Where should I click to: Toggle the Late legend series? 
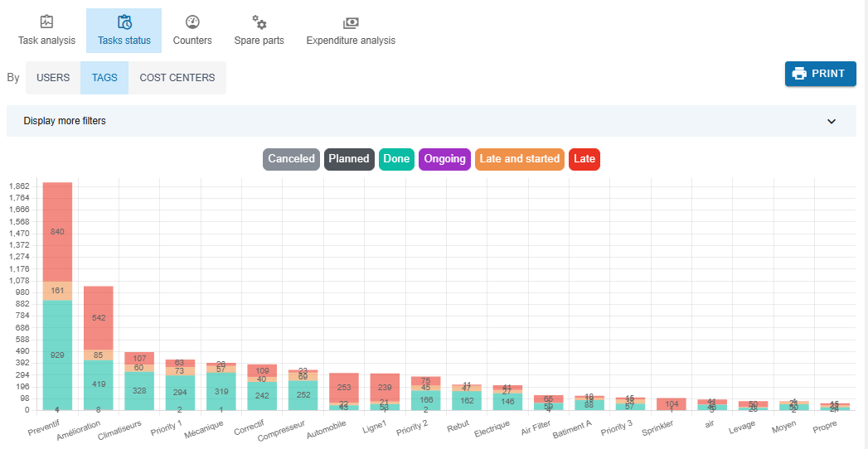[x=584, y=159]
